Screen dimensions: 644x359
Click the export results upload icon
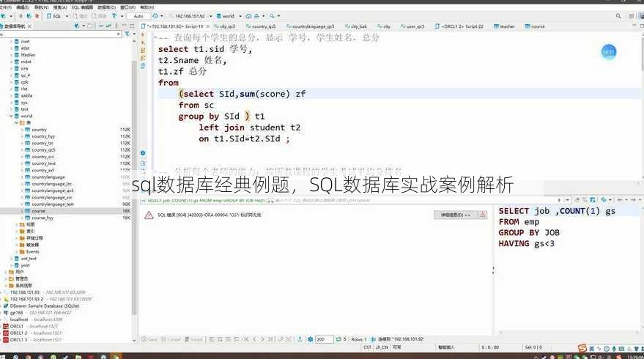(x=300, y=339)
